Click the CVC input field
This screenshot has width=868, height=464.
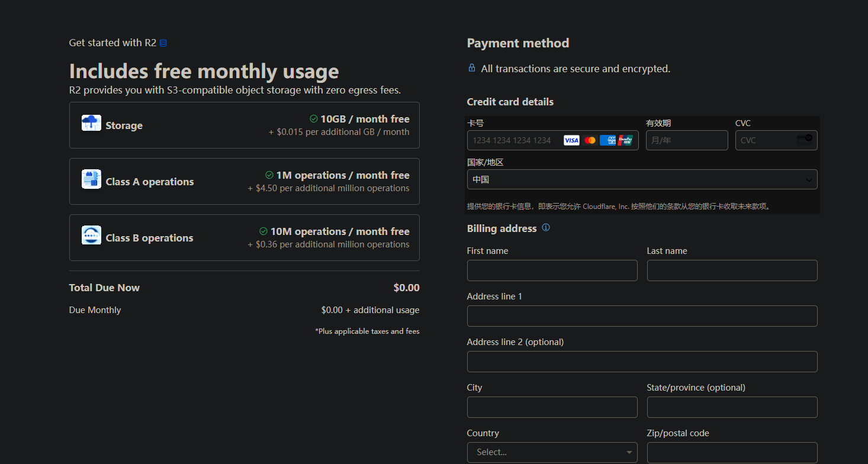tap(765, 140)
